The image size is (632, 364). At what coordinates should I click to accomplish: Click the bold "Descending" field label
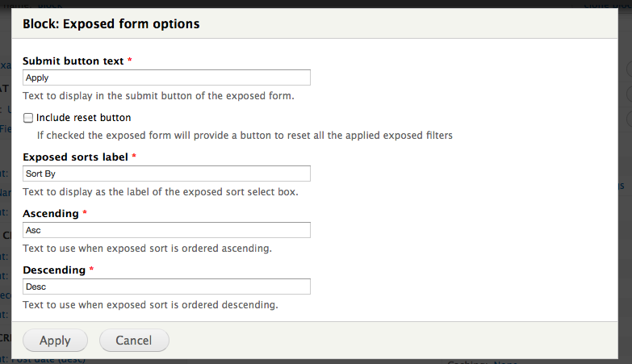pos(54,270)
